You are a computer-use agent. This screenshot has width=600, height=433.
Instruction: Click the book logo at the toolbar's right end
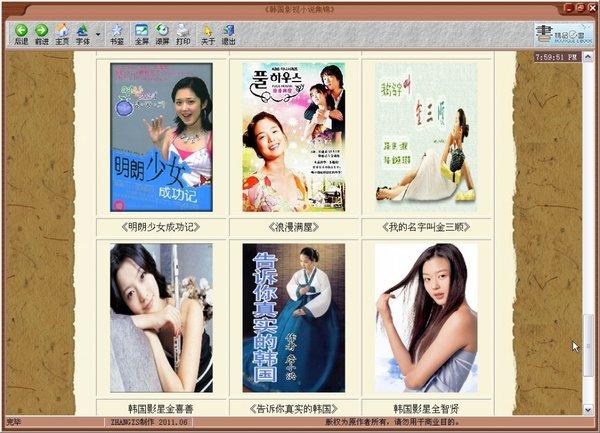tap(563, 34)
